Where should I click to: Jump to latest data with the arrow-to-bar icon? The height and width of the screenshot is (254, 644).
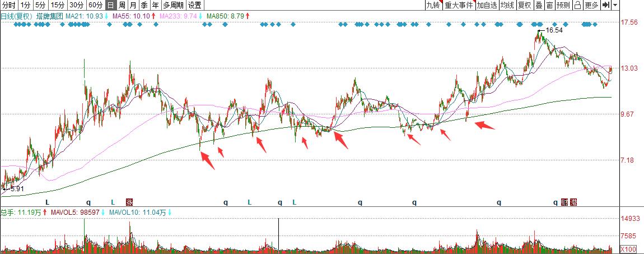click(x=606, y=6)
